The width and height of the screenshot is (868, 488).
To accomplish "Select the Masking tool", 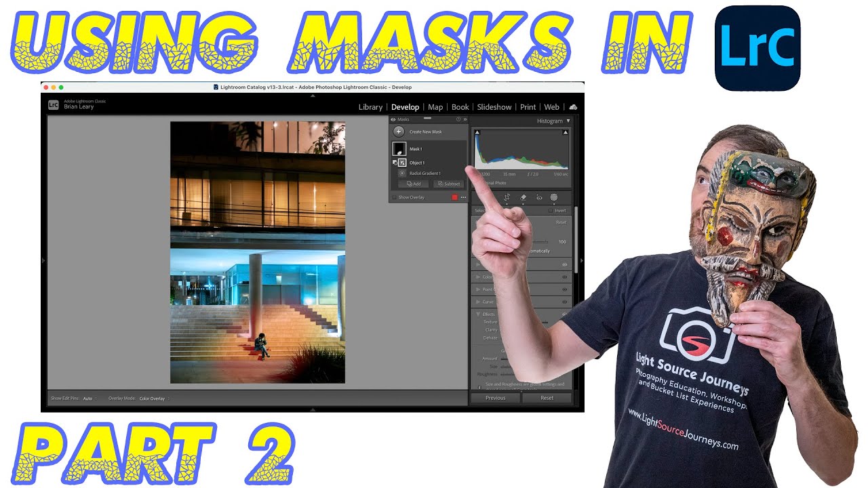I will 554,197.
